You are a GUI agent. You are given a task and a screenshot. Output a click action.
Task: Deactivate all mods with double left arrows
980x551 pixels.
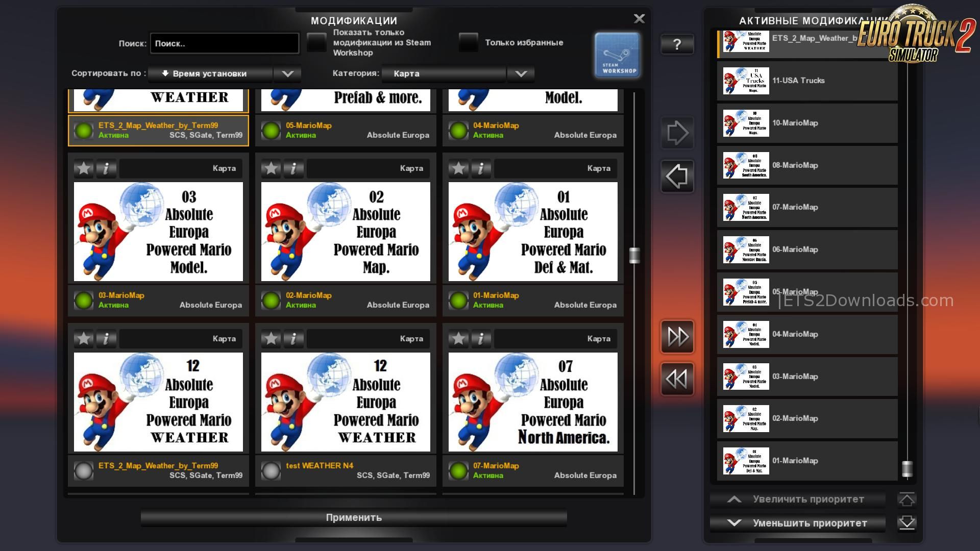(x=677, y=379)
